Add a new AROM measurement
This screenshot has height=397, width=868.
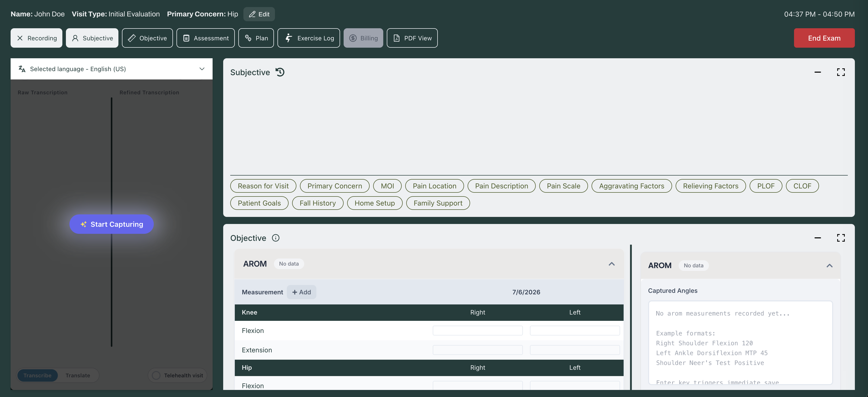click(x=301, y=292)
